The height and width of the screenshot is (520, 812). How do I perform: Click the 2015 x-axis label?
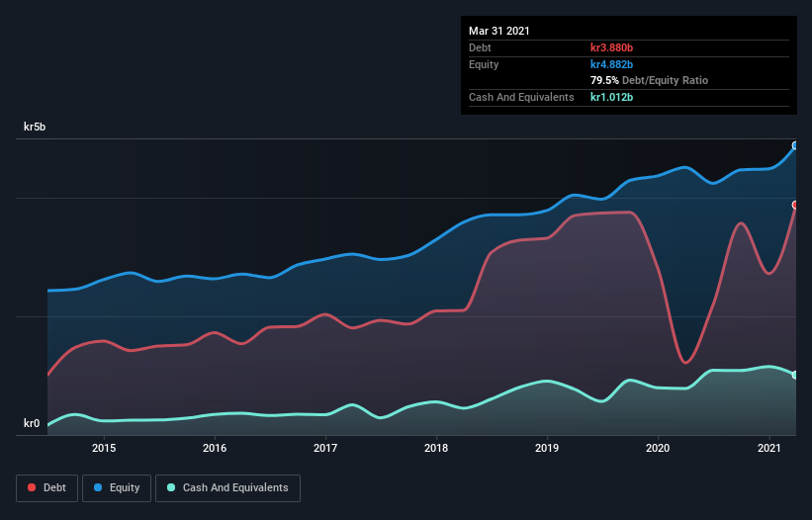[104, 448]
